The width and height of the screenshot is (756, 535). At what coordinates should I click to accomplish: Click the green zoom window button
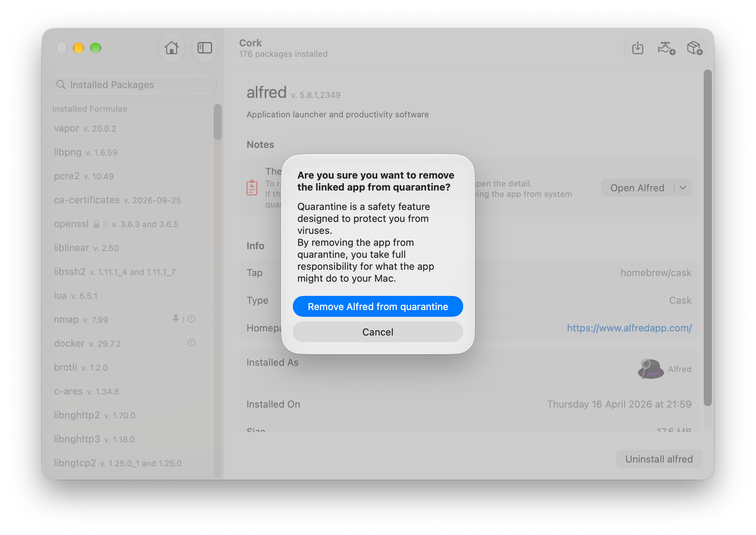point(96,48)
